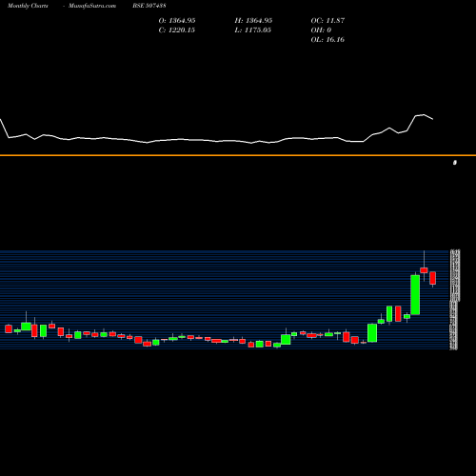Click the 'Monthly Charts' title text

coord(28,6)
